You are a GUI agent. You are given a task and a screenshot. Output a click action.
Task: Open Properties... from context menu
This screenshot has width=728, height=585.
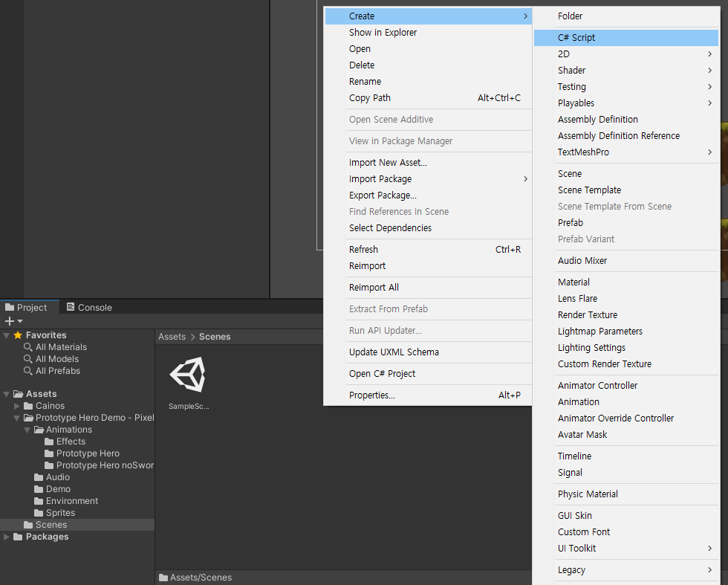coord(428,395)
